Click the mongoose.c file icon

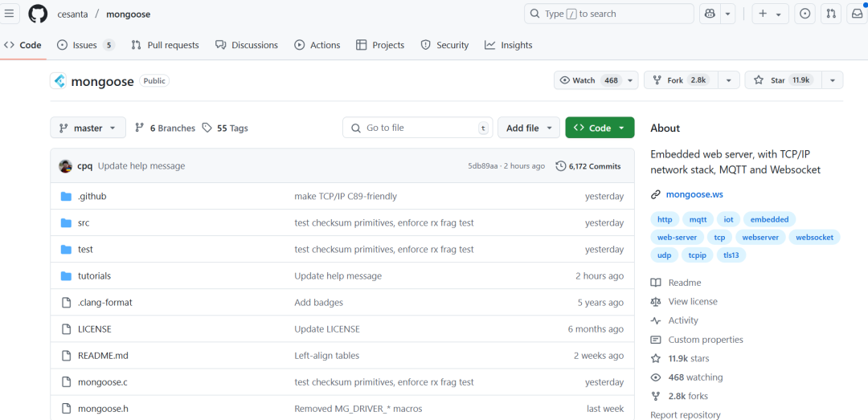[67, 382]
